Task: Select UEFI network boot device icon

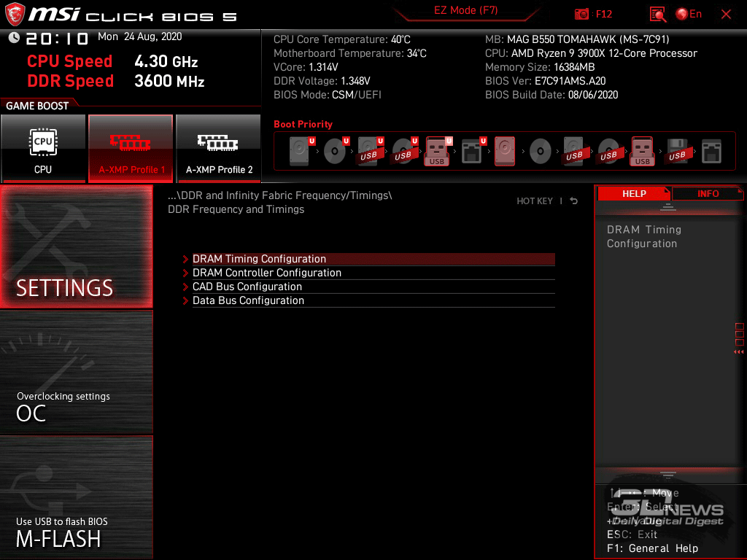Action: tap(473, 151)
